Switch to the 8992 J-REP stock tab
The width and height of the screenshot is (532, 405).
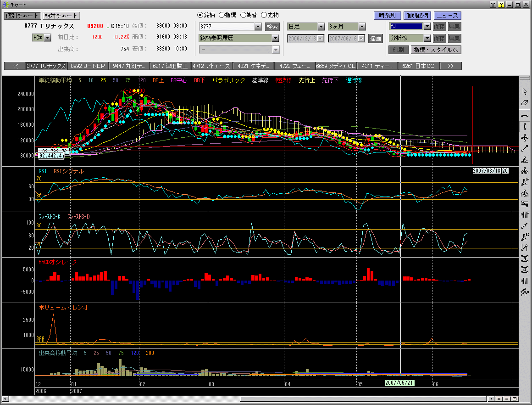coord(88,66)
